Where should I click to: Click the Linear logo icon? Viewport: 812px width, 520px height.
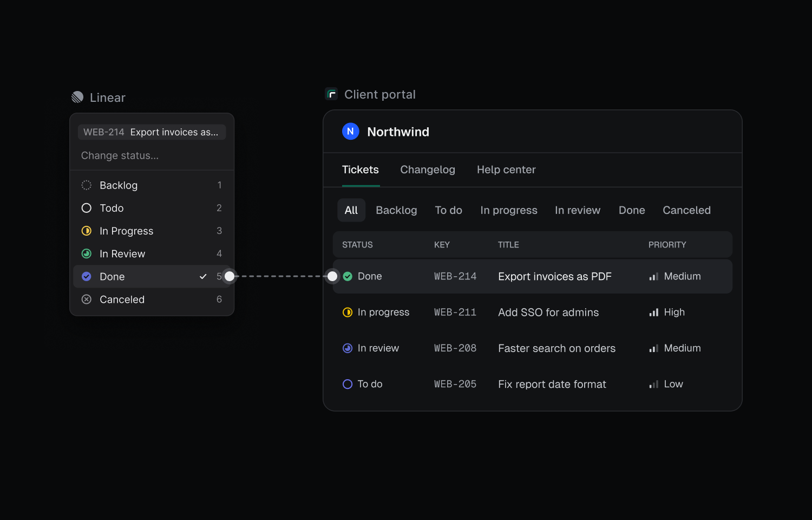click(77, 97)
